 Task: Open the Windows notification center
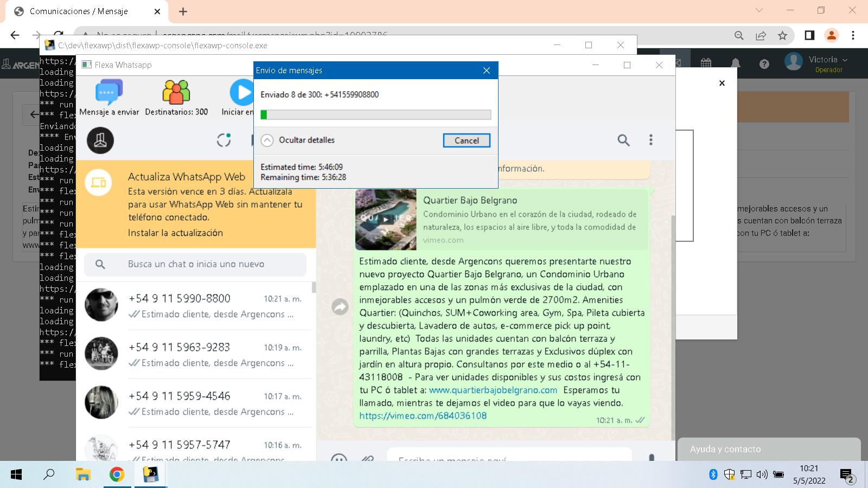click(x=847, y=476)
